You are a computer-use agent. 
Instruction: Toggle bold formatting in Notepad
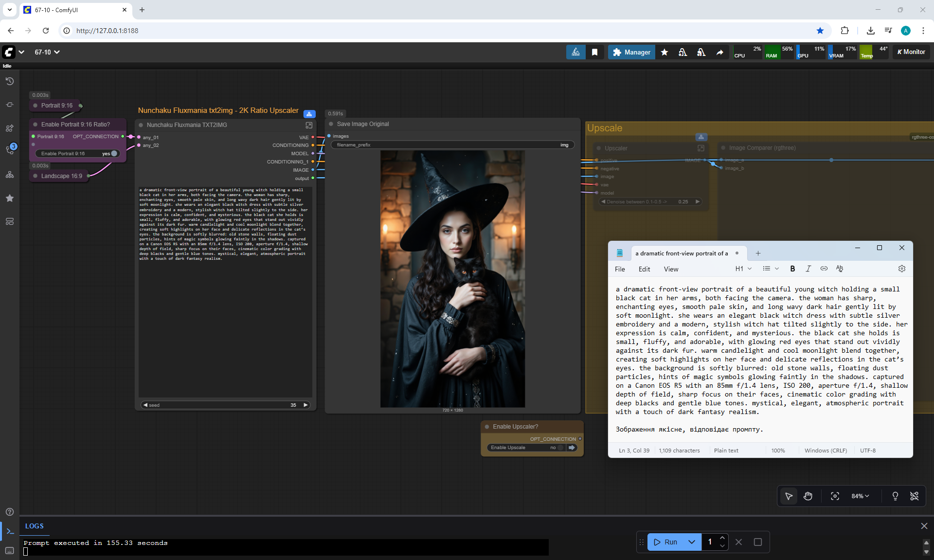pos(792,269)
